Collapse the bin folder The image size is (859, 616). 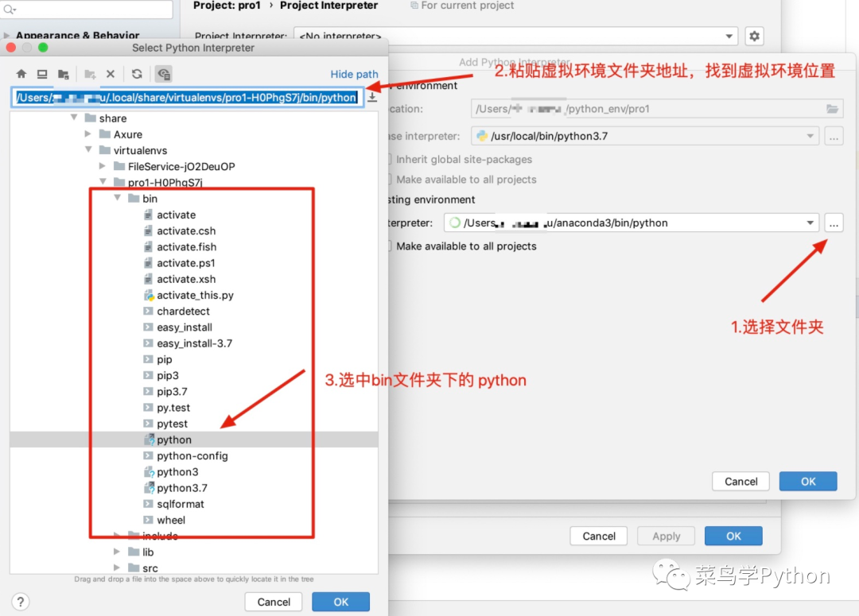[x=117, y=198]
